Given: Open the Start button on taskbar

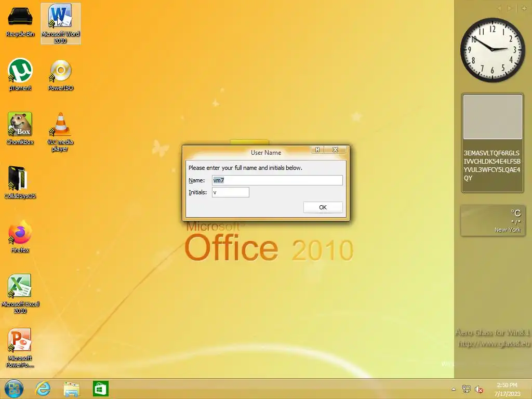Looking at the screenshot, I should pos(14,389).
